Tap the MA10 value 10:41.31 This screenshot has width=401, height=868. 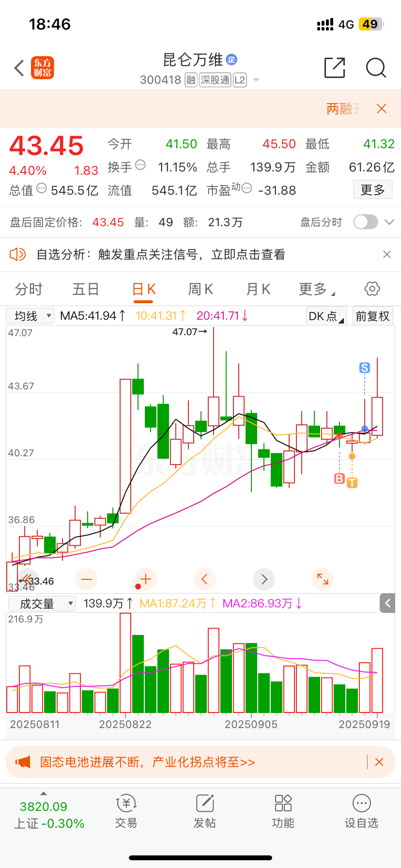pos(161,316)
